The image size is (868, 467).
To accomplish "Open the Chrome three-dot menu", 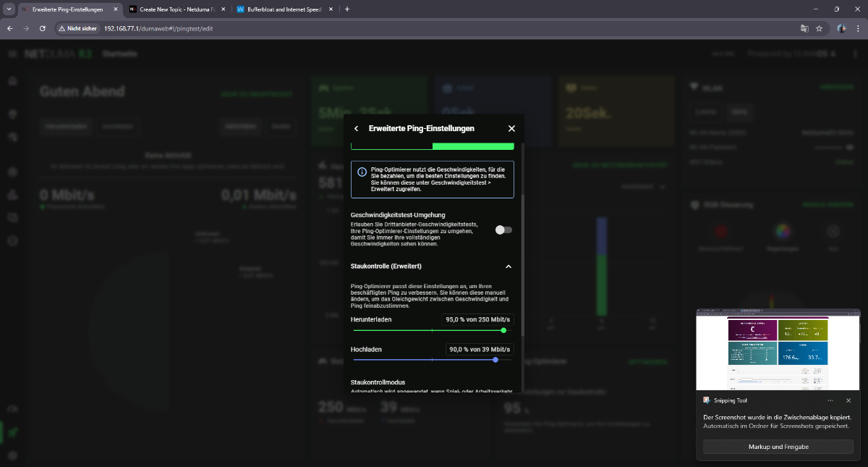I will coord(858,28).
